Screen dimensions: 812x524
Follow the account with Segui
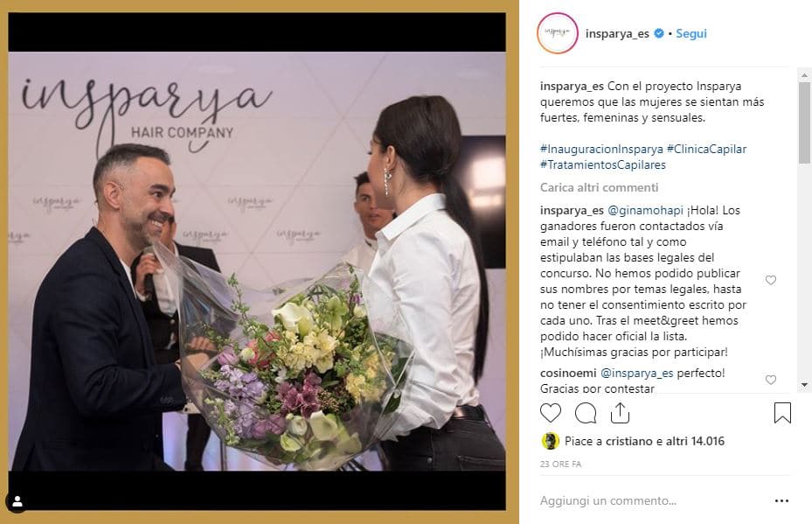[x=691, y=33]
